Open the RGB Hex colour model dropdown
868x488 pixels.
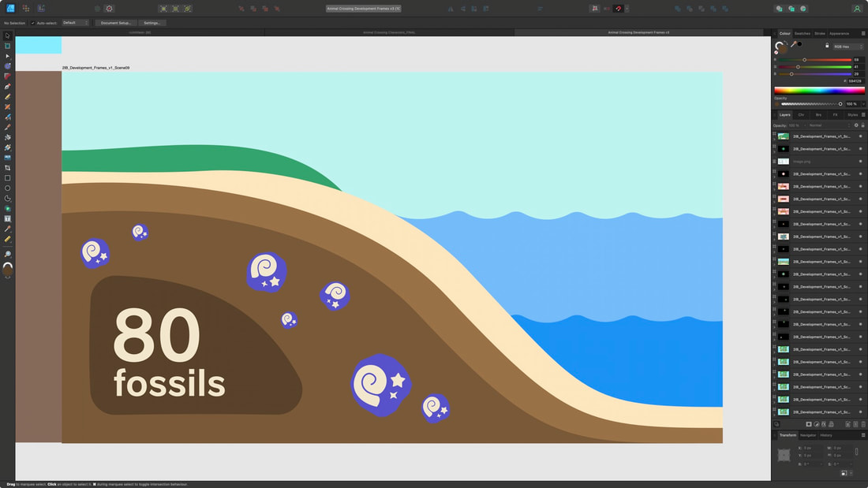[x=848, y=47]
